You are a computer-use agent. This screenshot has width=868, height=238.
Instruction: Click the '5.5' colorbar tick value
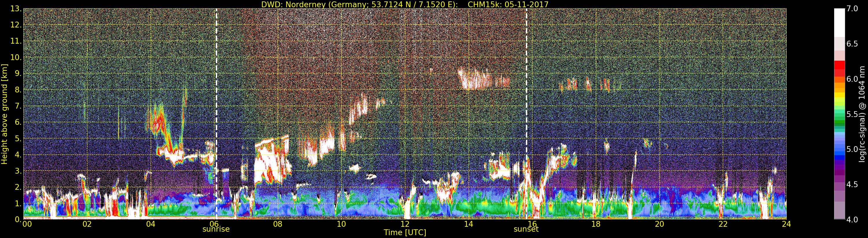coord(852,114)
